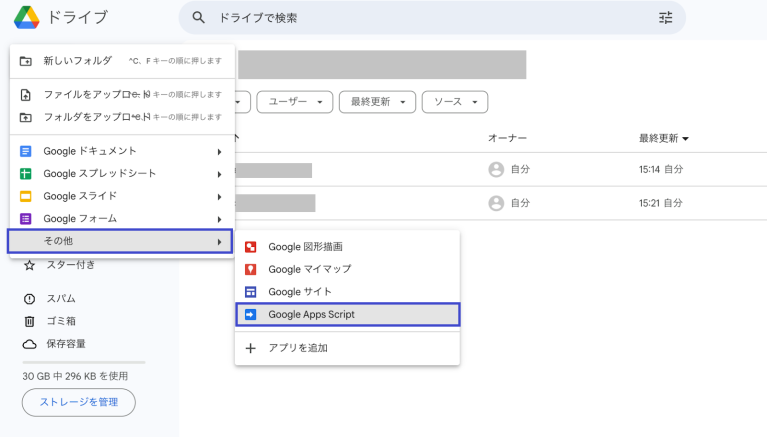Click owner avatar in the 15:21 row
Viewport: 767px width, 437px height.
click(x=496, y=203)
